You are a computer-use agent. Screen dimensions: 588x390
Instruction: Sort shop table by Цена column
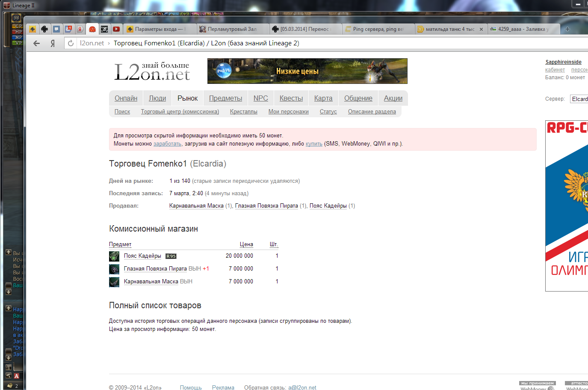246,244
